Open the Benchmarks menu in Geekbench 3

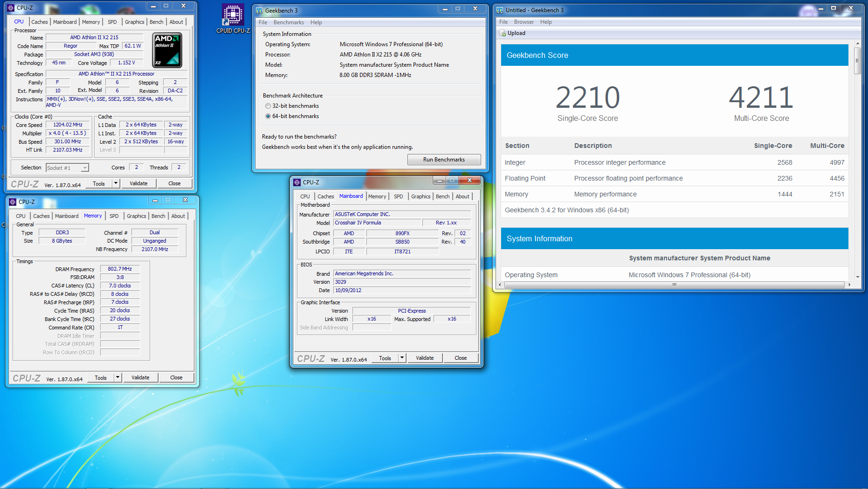(x=289, y=22)
